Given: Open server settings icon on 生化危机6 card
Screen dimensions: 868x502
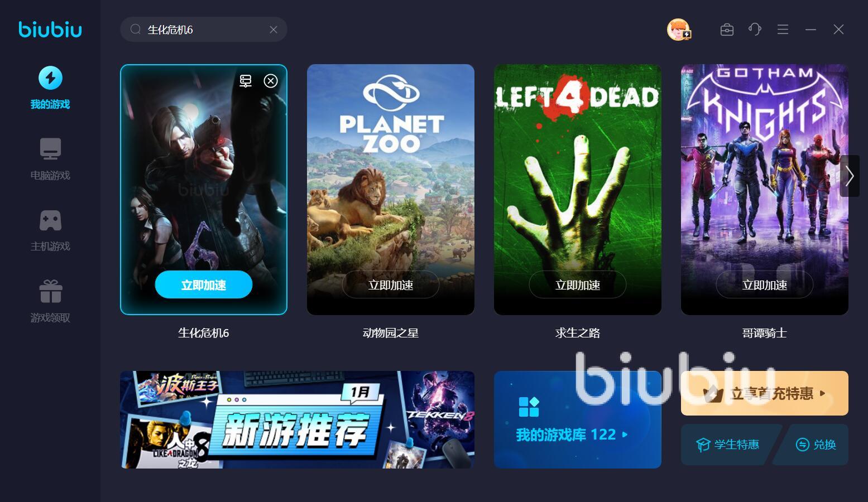Looking at the screenshot, I should 246,81.
